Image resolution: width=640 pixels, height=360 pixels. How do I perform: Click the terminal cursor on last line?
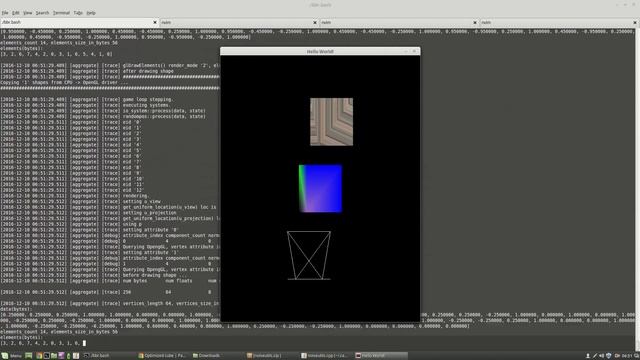84,343
